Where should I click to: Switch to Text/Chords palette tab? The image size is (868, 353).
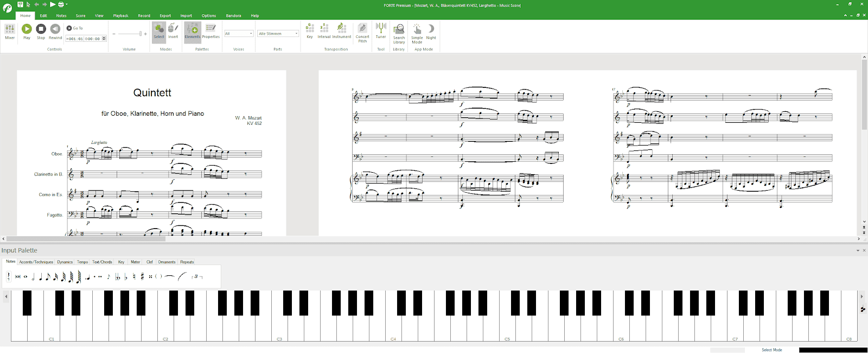[x=102, y=262]
